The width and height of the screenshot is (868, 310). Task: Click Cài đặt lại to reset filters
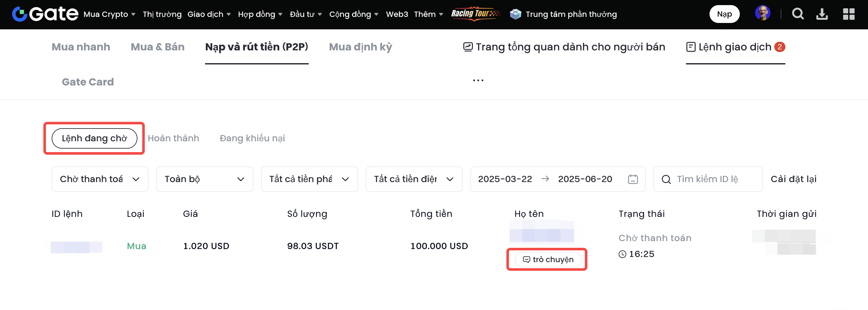793,179
